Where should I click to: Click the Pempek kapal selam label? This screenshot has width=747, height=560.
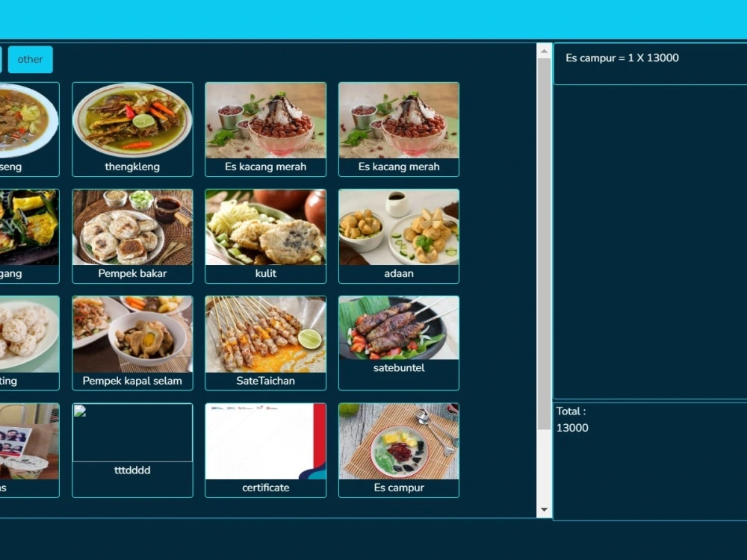click(x=132, y=381)
